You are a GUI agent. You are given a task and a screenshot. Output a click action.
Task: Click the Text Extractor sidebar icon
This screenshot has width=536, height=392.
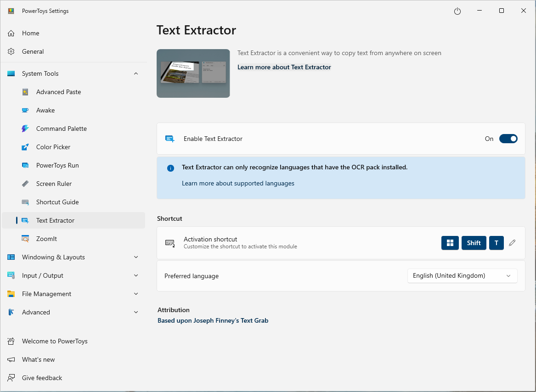click(25, 220)
